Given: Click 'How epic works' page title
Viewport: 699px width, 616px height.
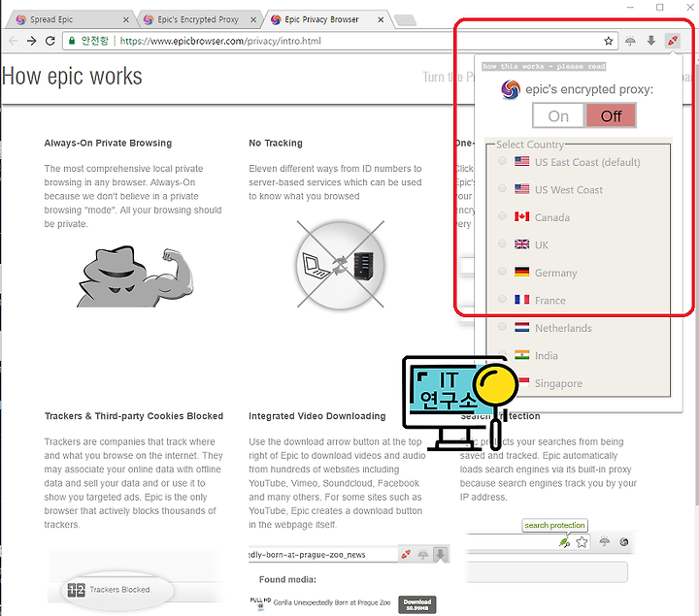Looking at the screenshot, I should click(x=72, y=77).
